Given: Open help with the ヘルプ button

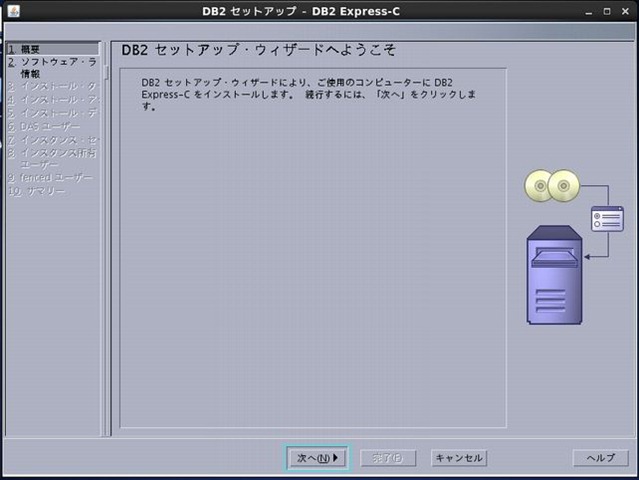Looking at the screenshot, I should [600, 458].
